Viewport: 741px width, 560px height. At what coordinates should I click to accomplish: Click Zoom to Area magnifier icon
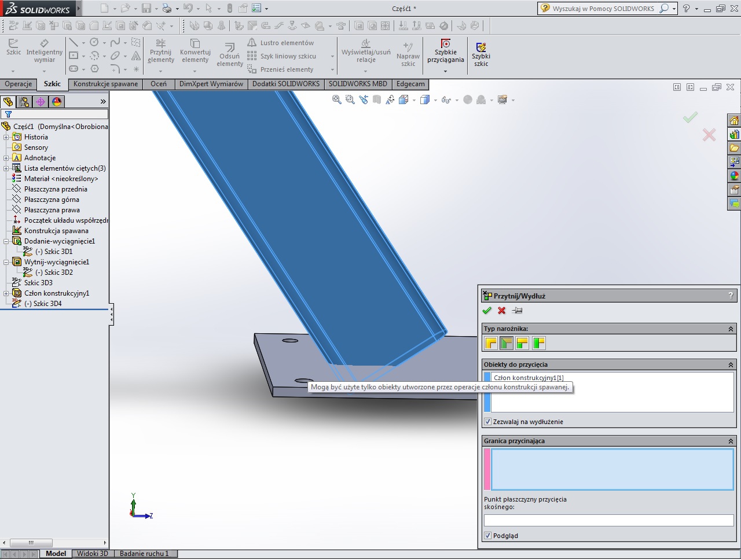[350, 100]
